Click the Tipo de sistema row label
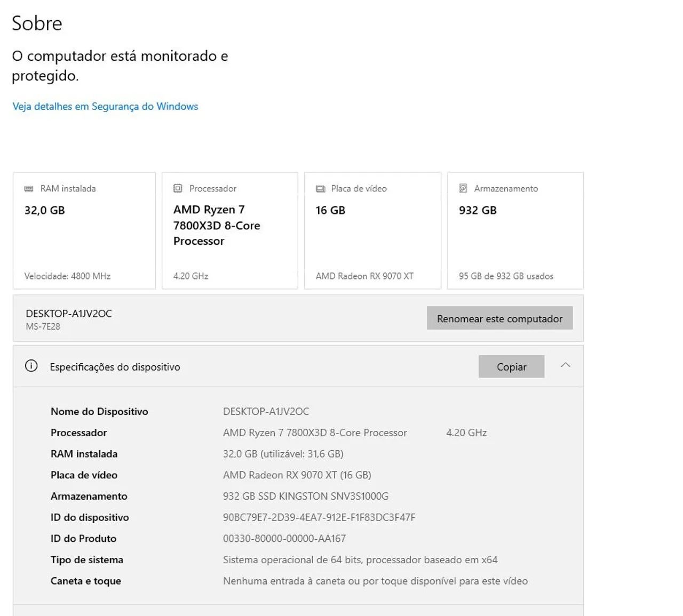This screenshot has width=683, height=616. (x=86, y=559)
